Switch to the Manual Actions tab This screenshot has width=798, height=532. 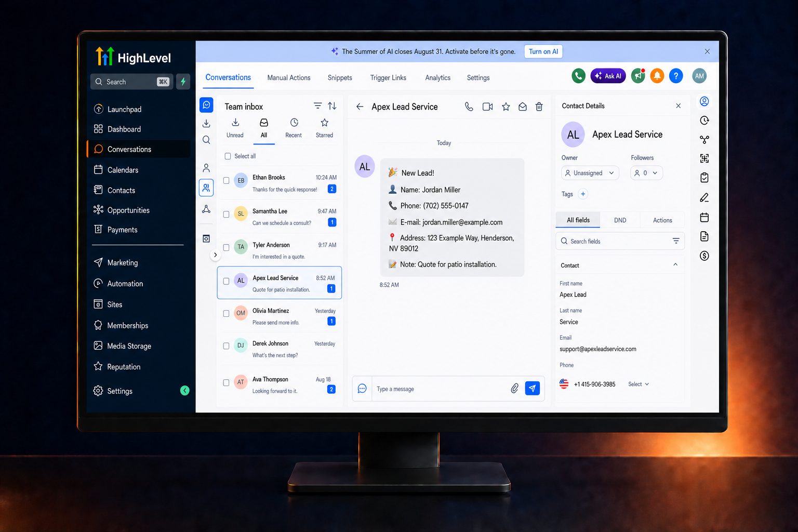click(289, 78)
